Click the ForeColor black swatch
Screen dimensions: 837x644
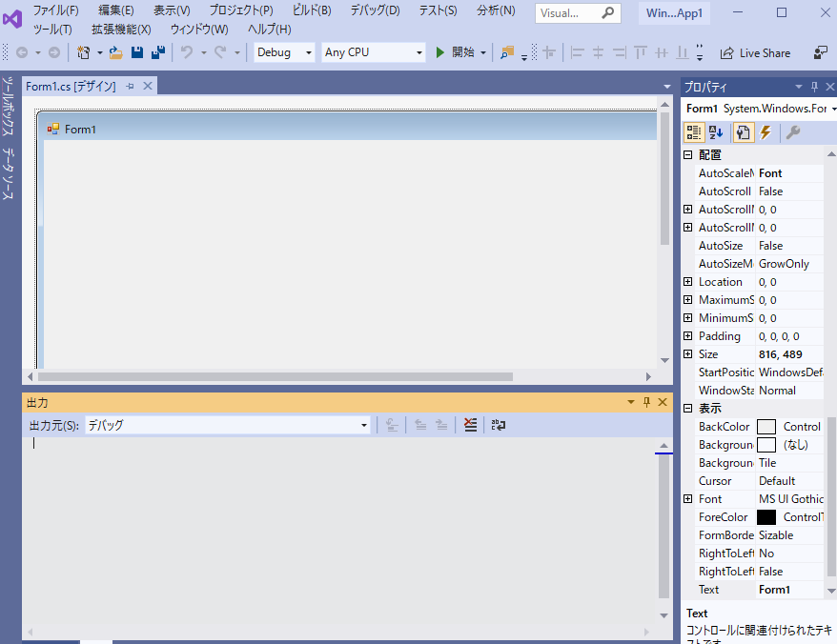[766, 517]
